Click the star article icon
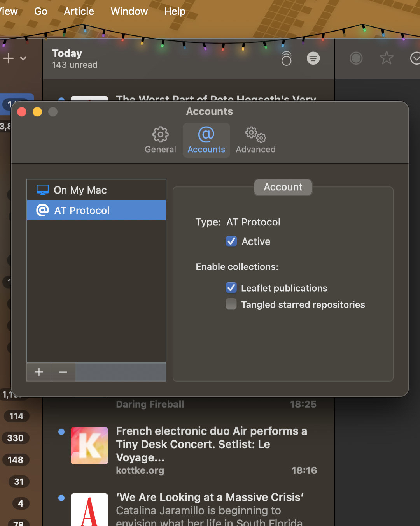The height and width of the screenshot is (526, 420). pos(386,58)
